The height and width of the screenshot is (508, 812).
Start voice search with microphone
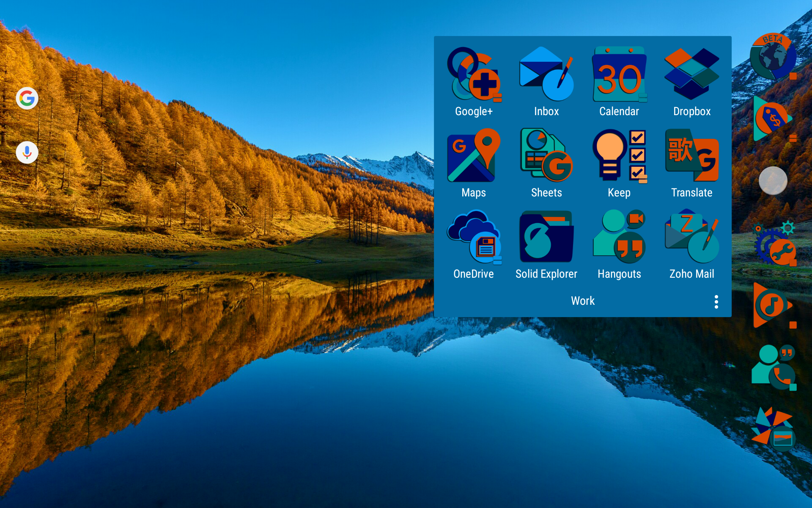click(x=27, y=152)
